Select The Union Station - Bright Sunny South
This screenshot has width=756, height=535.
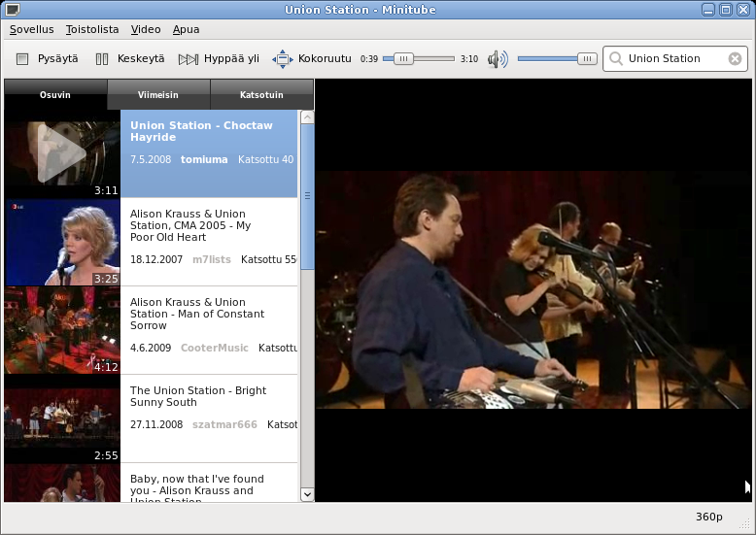(x=198, y=396)
